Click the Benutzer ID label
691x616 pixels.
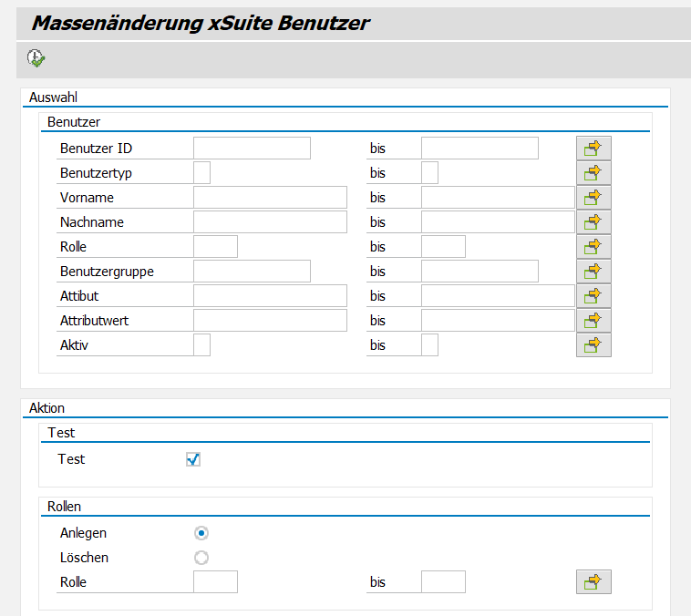[96, 149]
